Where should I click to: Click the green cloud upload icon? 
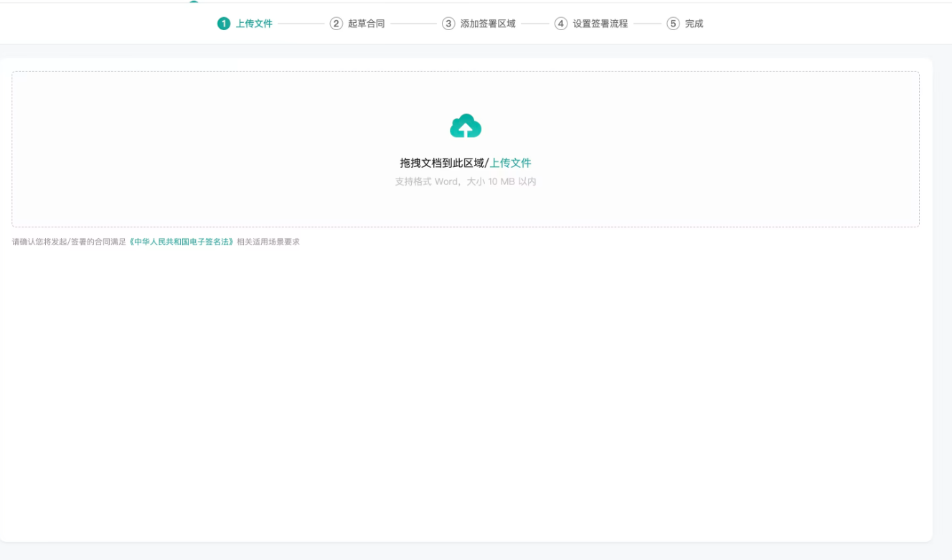click(x=466, y=125)
